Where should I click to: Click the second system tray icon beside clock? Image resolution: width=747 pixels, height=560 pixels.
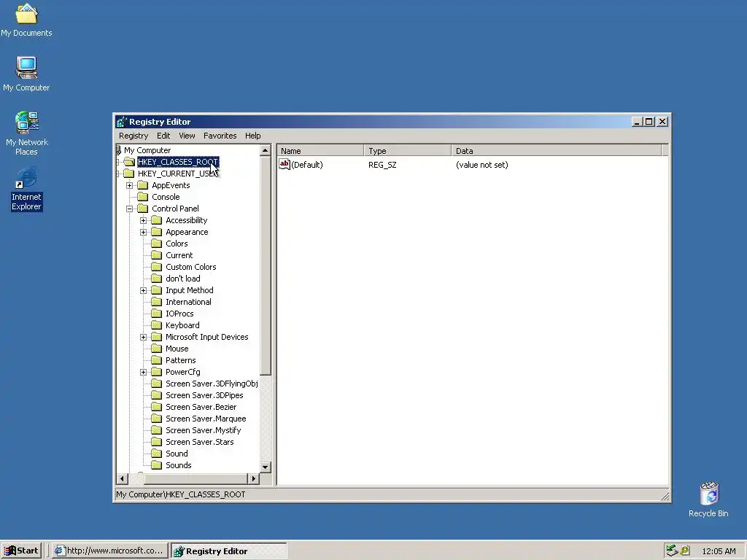[x=685, y=551]
